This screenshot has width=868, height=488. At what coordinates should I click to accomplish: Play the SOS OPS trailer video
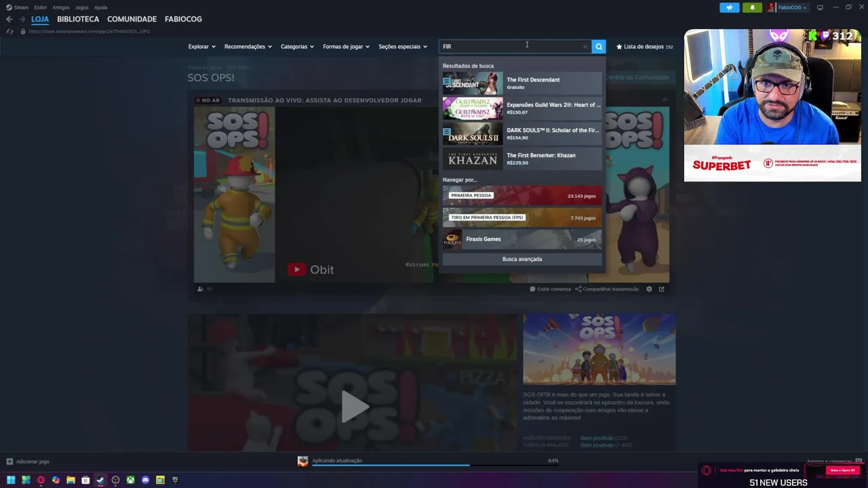[355, 407]
